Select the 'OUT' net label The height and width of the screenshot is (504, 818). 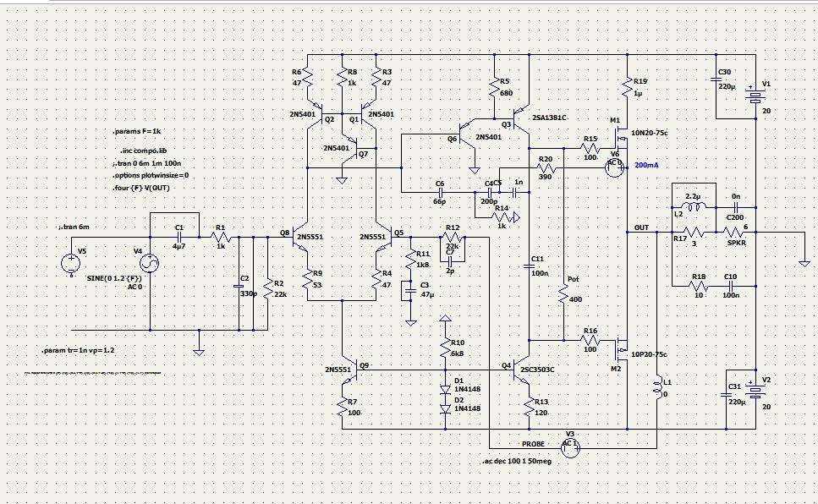tap(641, 228)
